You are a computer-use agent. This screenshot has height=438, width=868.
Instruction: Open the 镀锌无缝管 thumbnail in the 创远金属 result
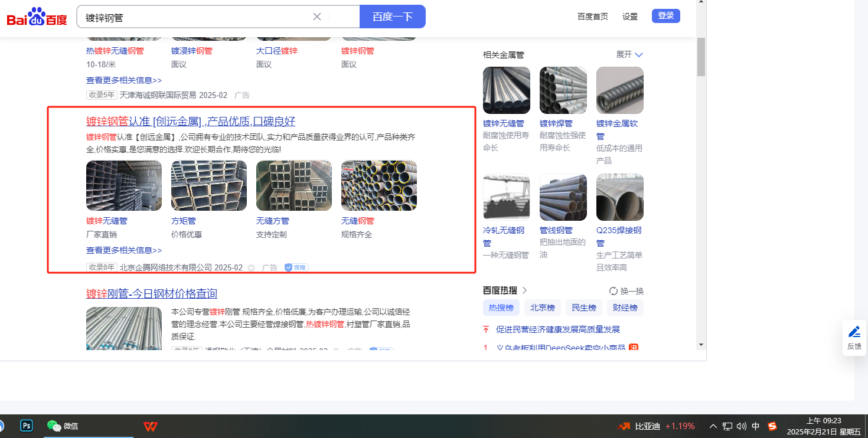[124, 185]
